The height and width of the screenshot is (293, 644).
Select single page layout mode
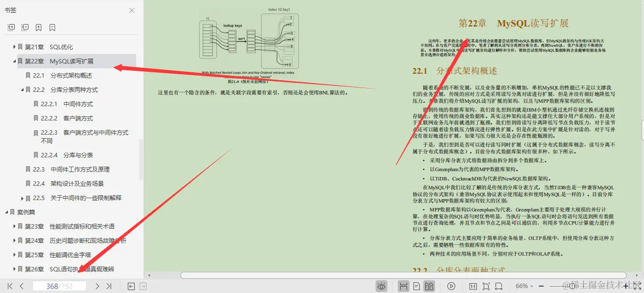[x=417, y=286]
